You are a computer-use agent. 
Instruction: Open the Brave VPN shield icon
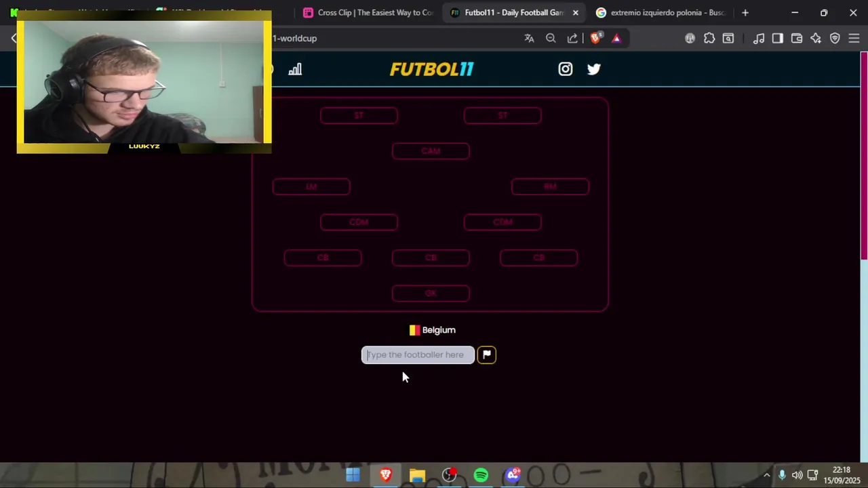(835, 39)
